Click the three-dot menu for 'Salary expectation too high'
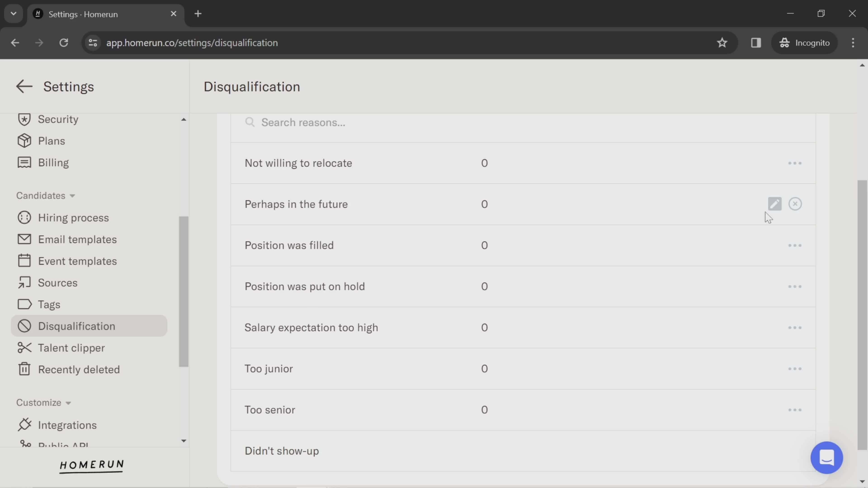 795,327
